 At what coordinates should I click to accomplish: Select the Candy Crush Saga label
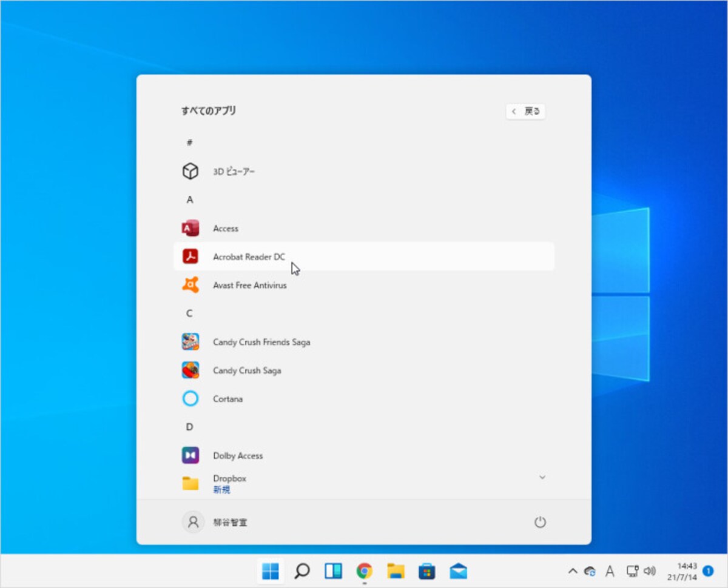247,370
